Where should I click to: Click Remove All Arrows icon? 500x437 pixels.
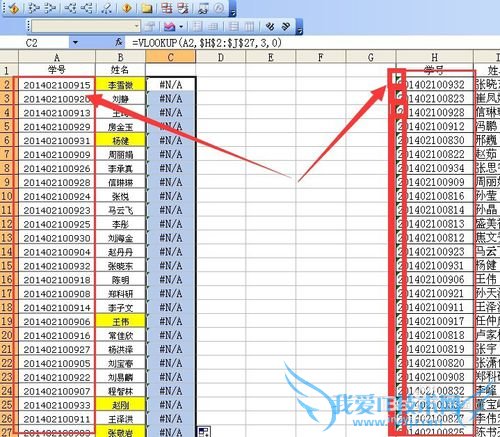(x=107, y=8)
